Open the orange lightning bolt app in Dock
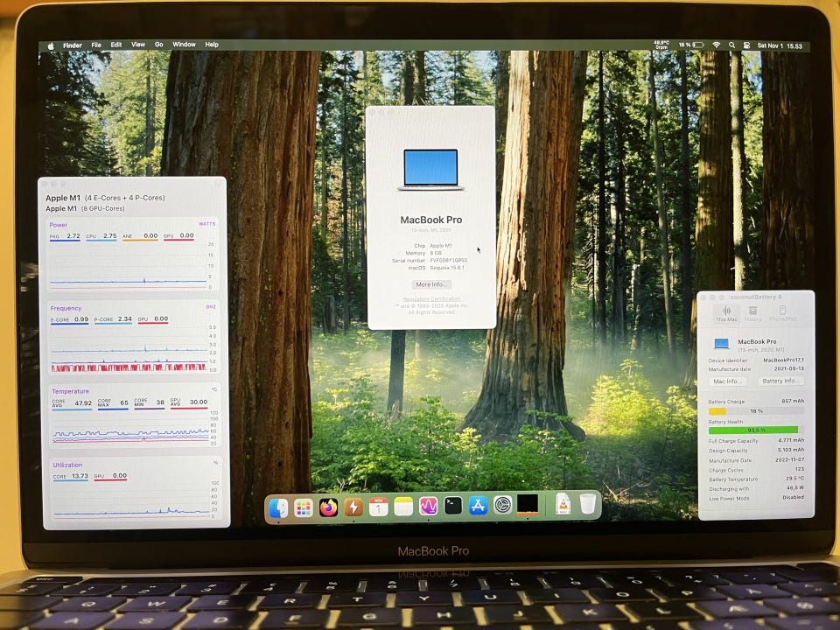Screen dimensions: 840x630 pyautogui.click(x=353, y=507)
